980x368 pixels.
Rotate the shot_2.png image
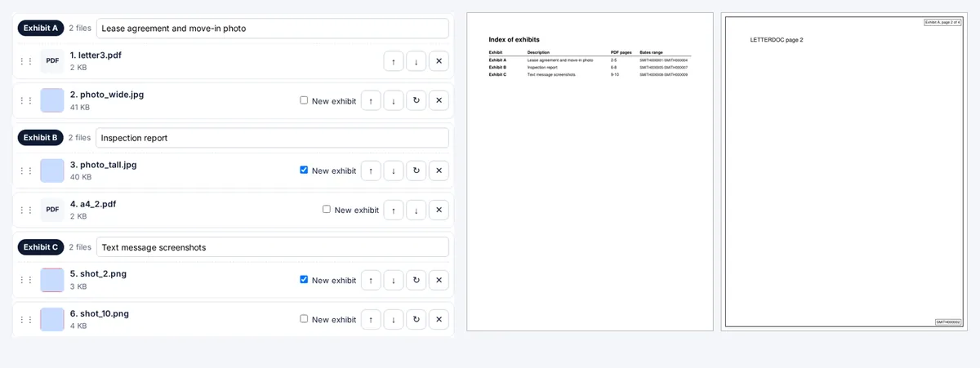tap(416, 280)
